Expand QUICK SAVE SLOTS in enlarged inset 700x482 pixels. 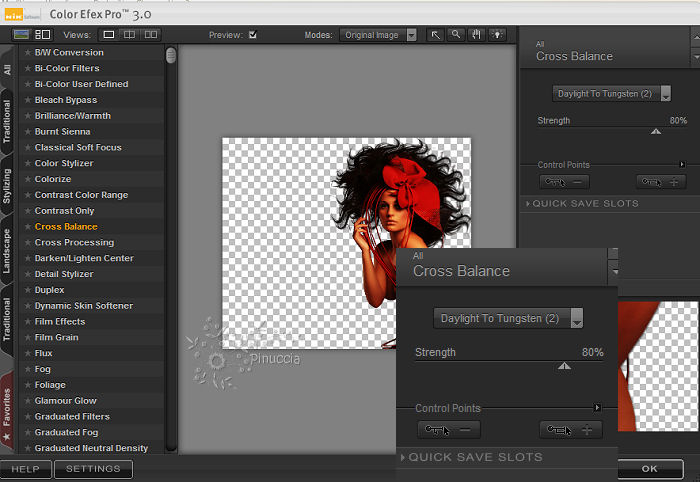(472, 457)
